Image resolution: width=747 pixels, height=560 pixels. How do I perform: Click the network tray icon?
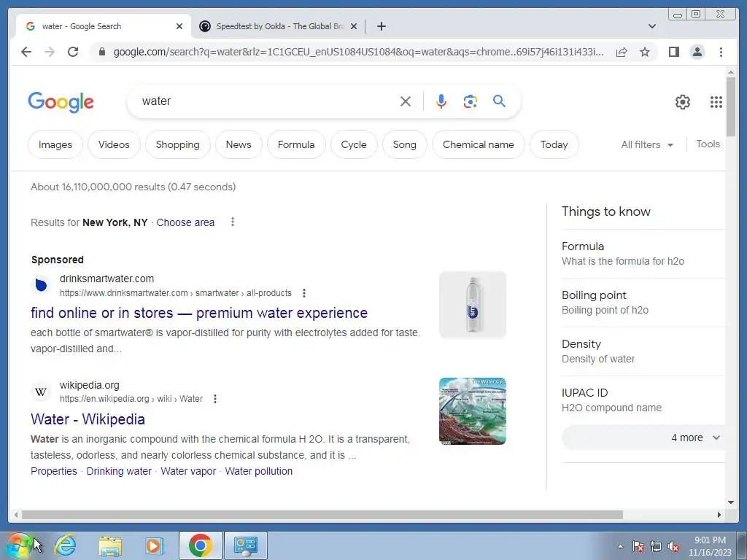(656, 547)
